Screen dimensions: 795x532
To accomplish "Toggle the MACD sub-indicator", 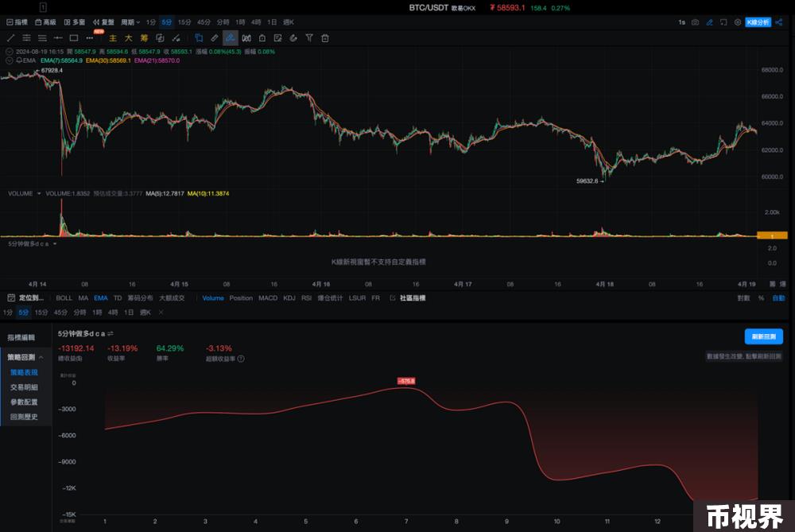I will (x=268, y=298).
